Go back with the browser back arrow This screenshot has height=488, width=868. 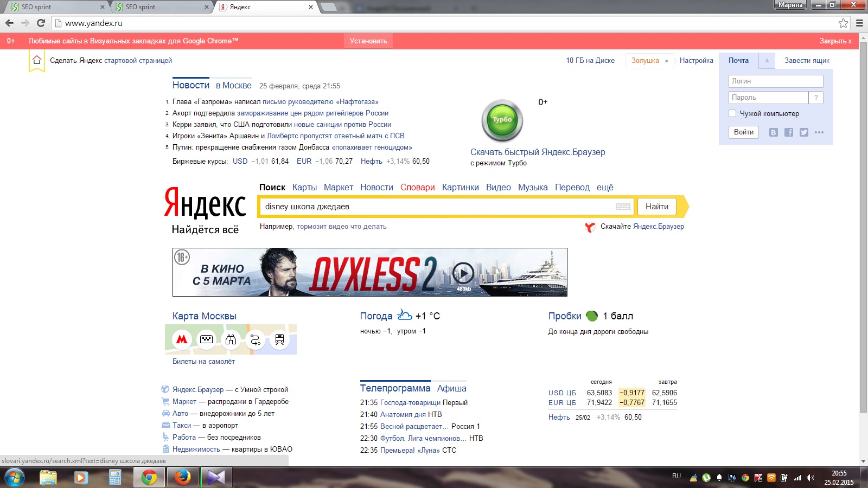coord(9,23)
